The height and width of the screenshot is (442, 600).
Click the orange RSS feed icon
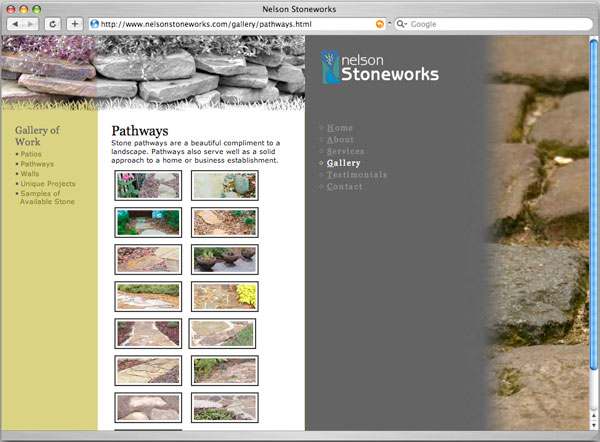379,23
